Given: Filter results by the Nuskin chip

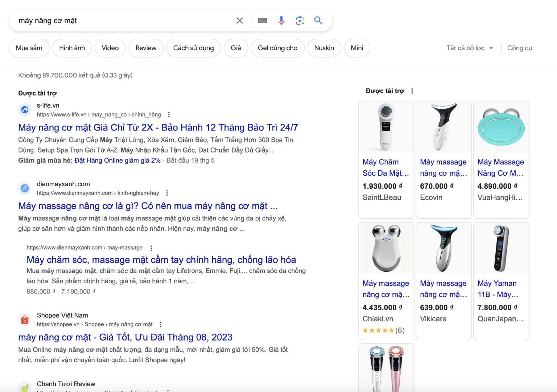Looking at the screenshot, I should tap(324, 48).
